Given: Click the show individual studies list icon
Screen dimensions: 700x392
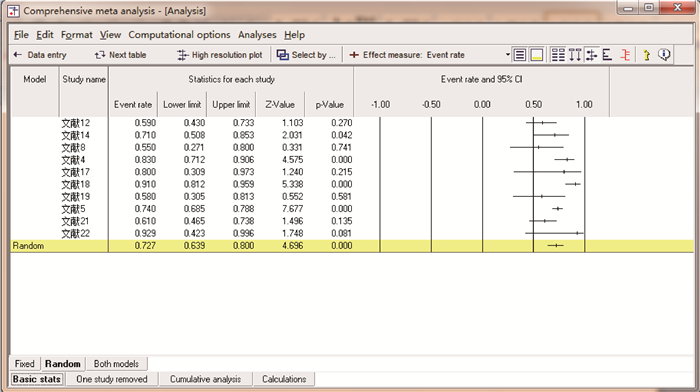Looking at the screenshot, I should 520,55.
